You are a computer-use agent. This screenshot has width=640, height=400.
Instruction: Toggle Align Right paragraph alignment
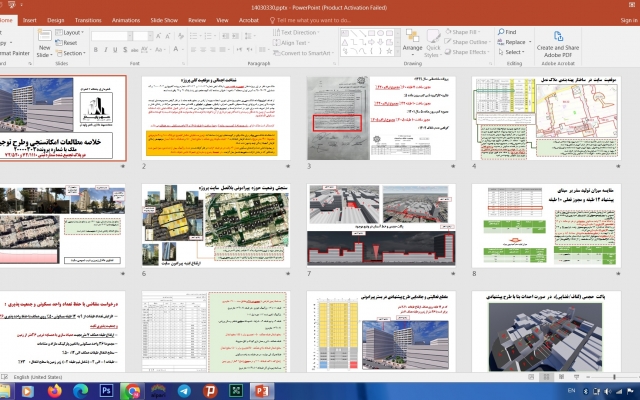pyautogui.click(x=213, y=49)
